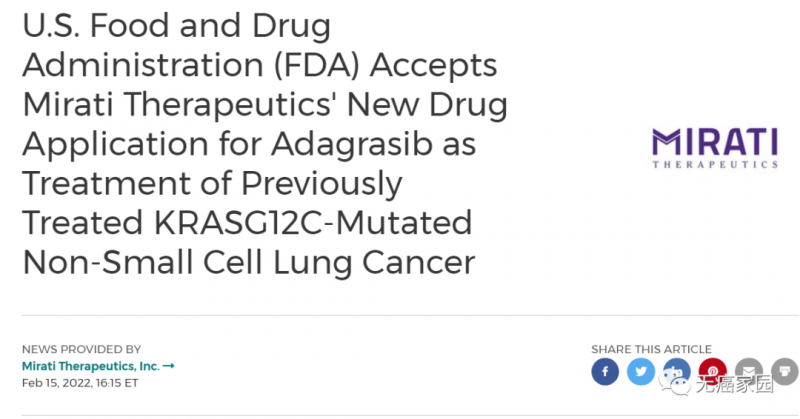Click the "SHARE THIS ARTICLE" label
This screenshot has width=800, height=419.
[x=651, y=349]
